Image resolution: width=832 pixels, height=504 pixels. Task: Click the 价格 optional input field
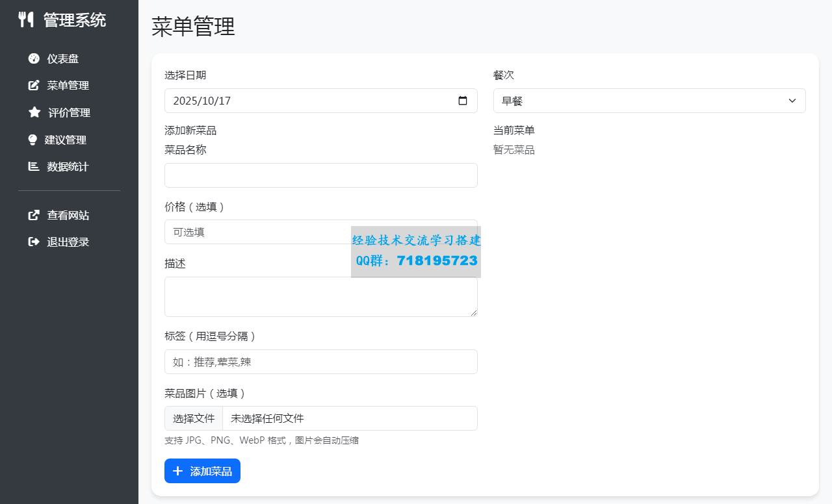click(x=257, y=232)
